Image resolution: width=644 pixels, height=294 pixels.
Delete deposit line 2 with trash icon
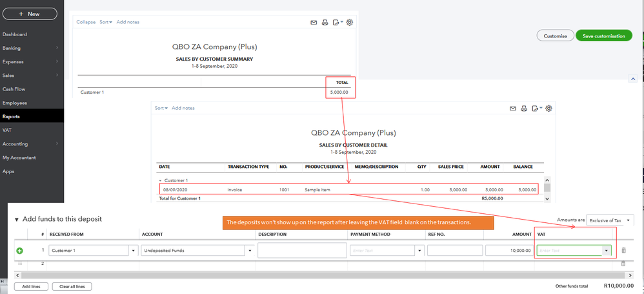623,264
